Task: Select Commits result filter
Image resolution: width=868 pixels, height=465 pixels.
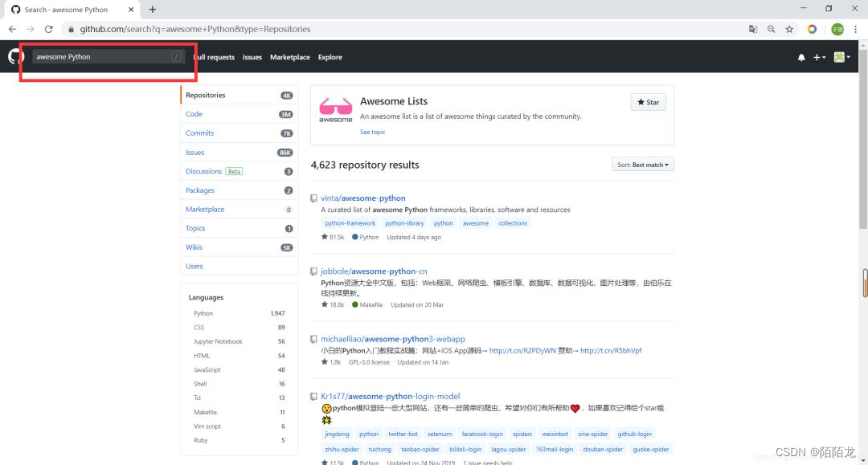Action: coord(240,133)
